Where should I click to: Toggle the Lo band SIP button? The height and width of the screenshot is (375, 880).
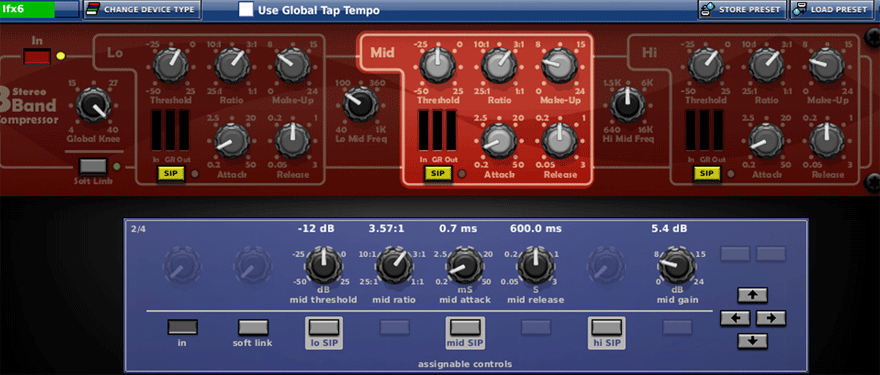pyautogui.click(x=171, y=173)
